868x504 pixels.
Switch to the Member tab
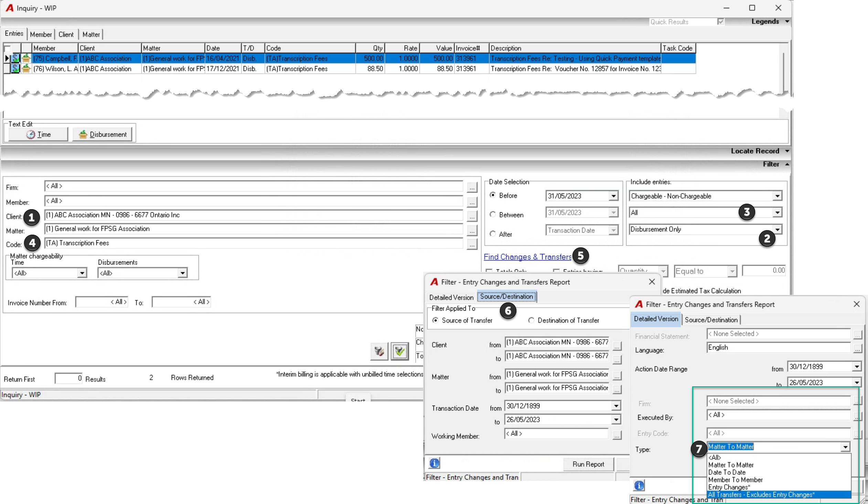[x=41, y=34]
